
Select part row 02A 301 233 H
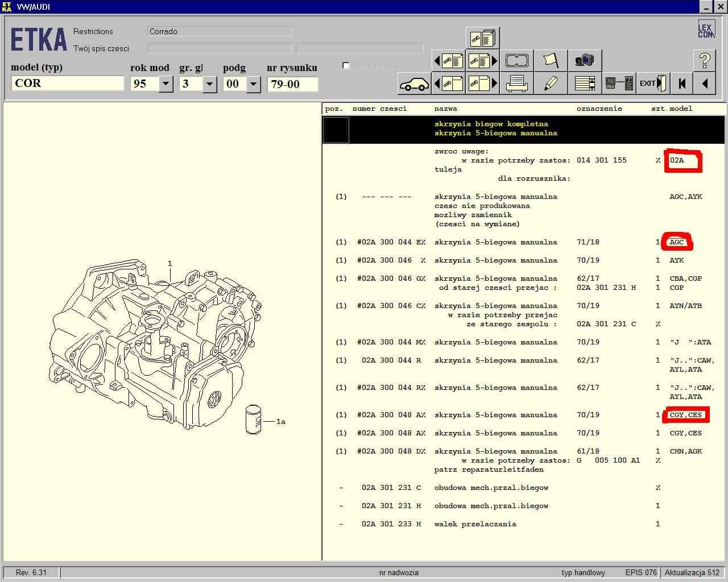(523, 524)
